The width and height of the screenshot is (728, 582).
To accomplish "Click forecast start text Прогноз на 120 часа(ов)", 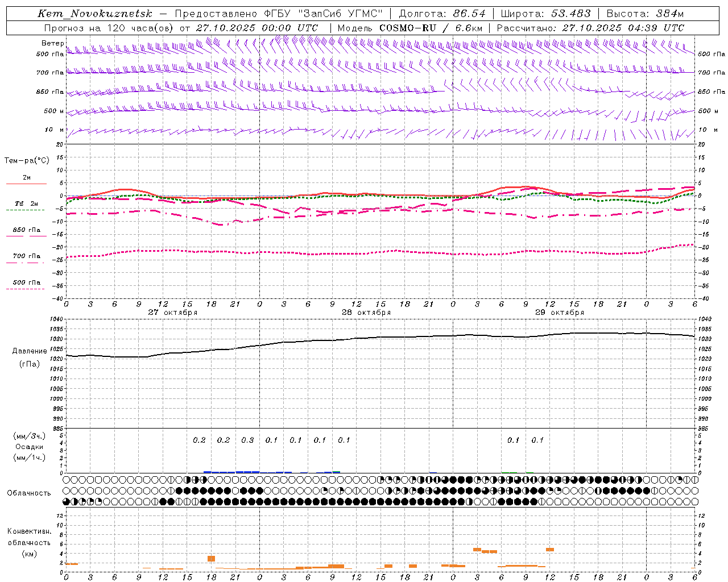I will click(x=109, y=27).
